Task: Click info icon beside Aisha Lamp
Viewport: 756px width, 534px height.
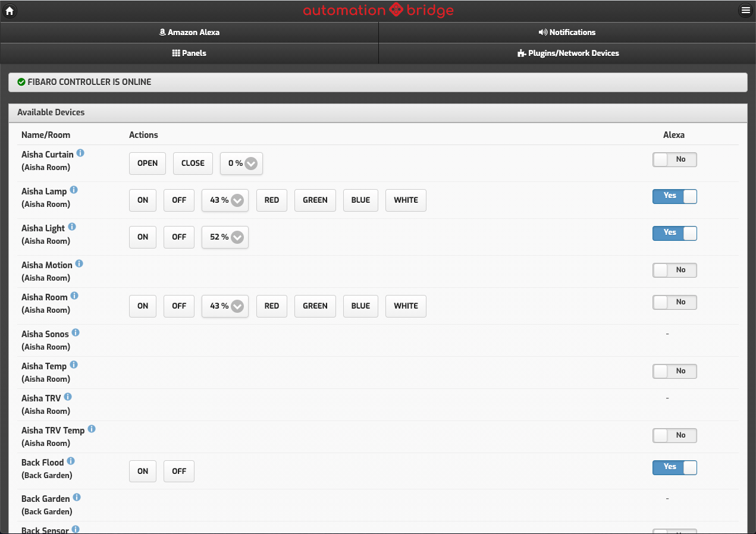Action: (x=74, y=190)
